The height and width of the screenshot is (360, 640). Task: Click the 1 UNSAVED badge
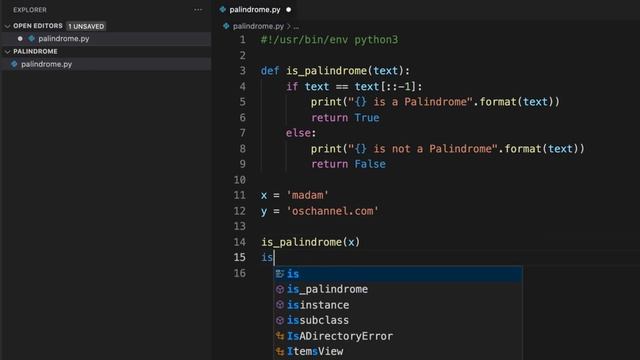click(x=86, y=26)
